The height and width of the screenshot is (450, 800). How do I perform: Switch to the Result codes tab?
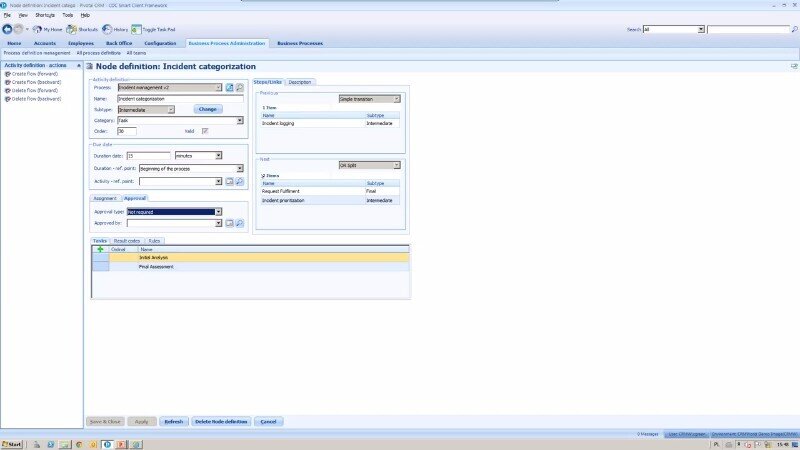127,241
